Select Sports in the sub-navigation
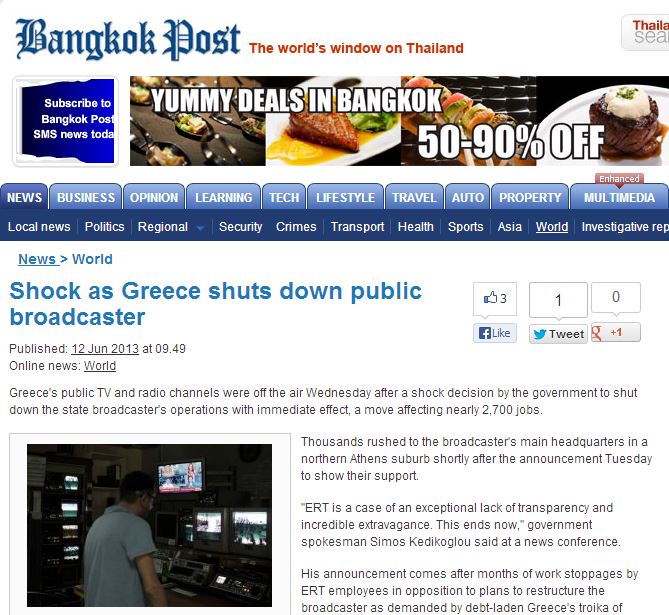This screenshot has width=669, height=615. (x=465, y=227)
